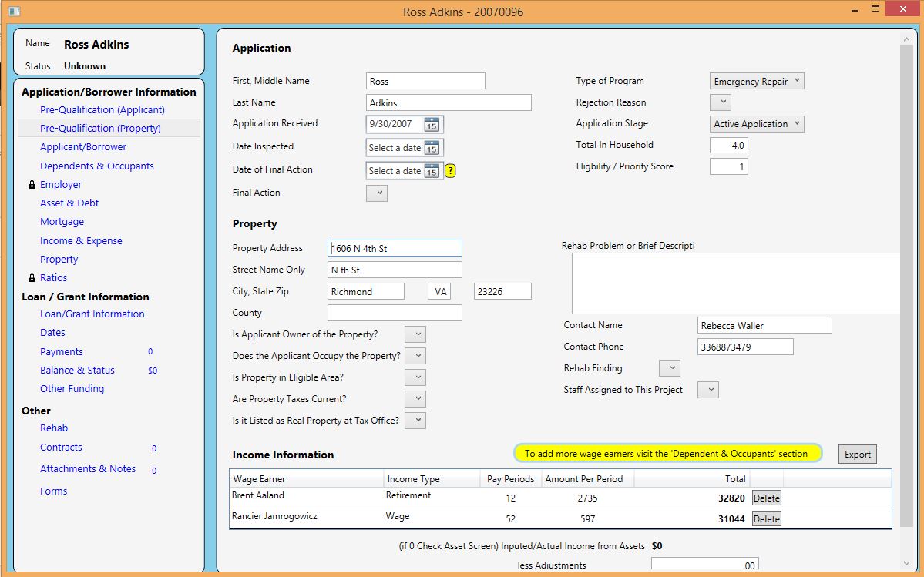Open the Attachments & Notes section
Screen dimensions: 924x577
[x=88, y=469]
